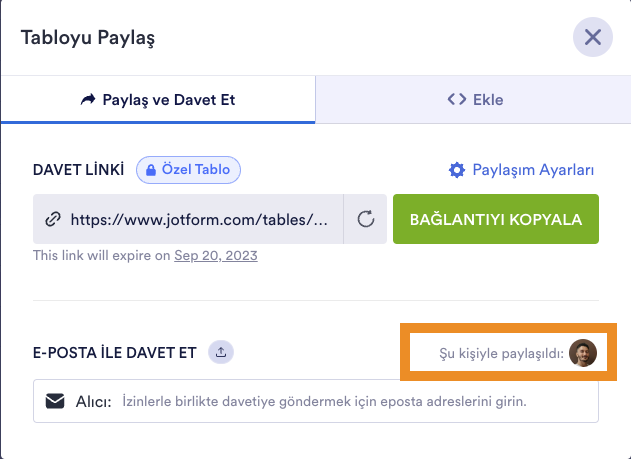
Task: Click the DAVET LİNKİ heading
Action: [80, 170]
